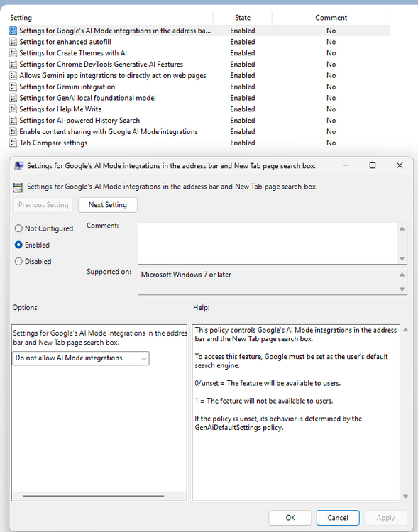Select the Not Configured radio button
Viewport: 418px width, 532px height.
pyautogui.click(x=18, y=228)
